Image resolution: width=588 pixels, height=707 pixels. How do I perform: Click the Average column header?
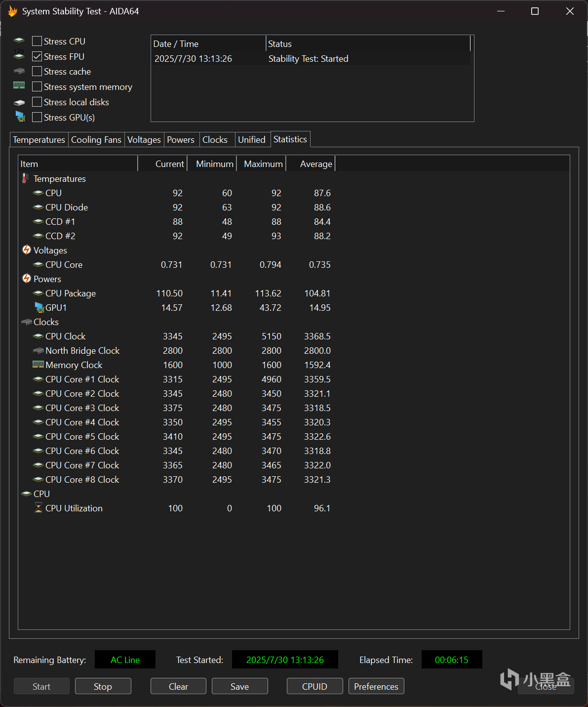tap(311, 164)
